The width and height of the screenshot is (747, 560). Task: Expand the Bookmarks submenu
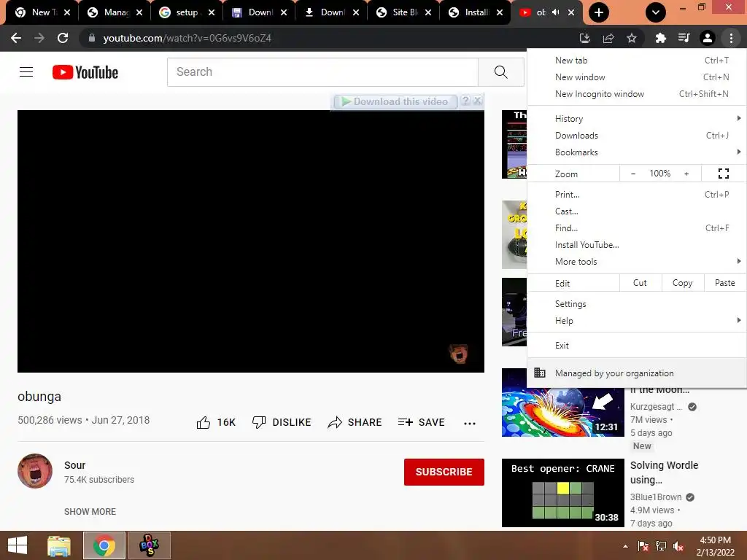637,152
